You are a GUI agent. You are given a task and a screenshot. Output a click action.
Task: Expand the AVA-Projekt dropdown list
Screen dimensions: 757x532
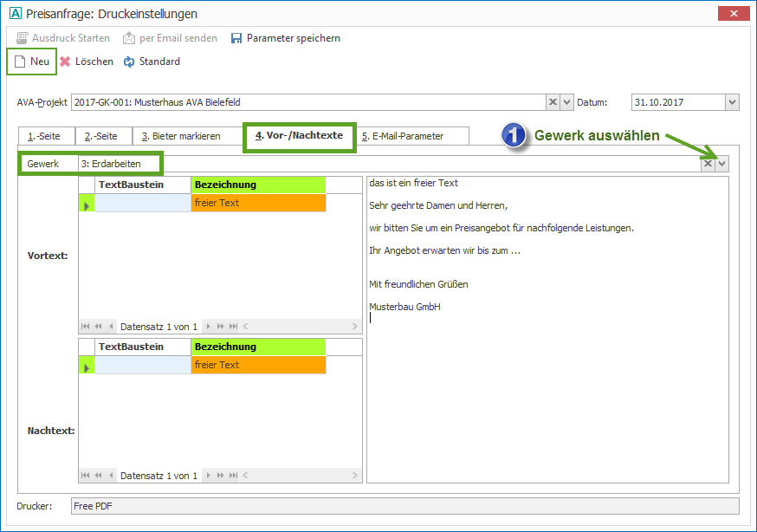point(567,102)
